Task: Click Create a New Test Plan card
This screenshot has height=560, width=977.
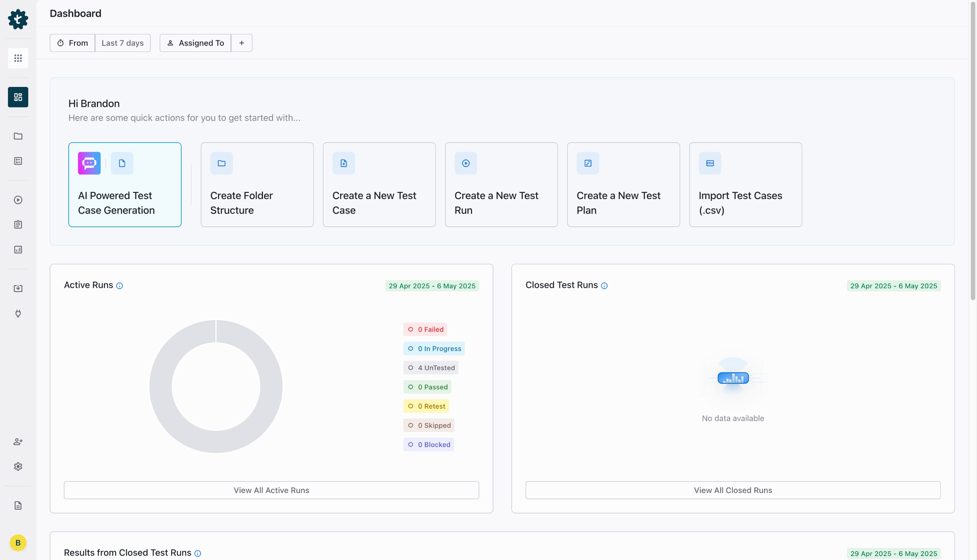Action: tap(623, 185)
